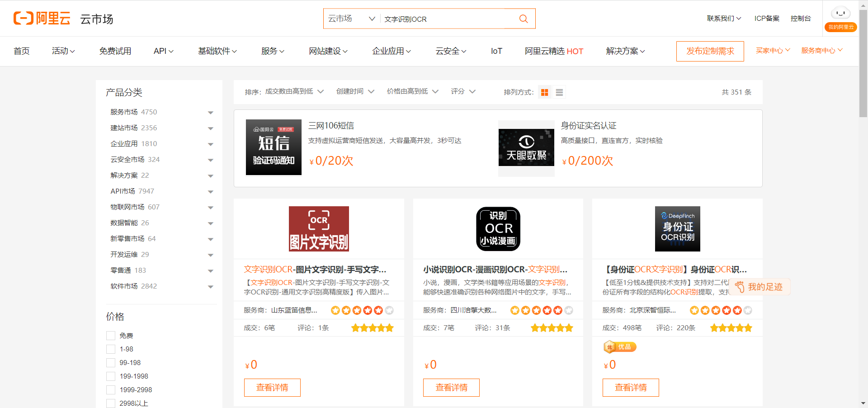Open the 控制台 link
Viewport: 868px width, 408px height.
coord(801,19)
